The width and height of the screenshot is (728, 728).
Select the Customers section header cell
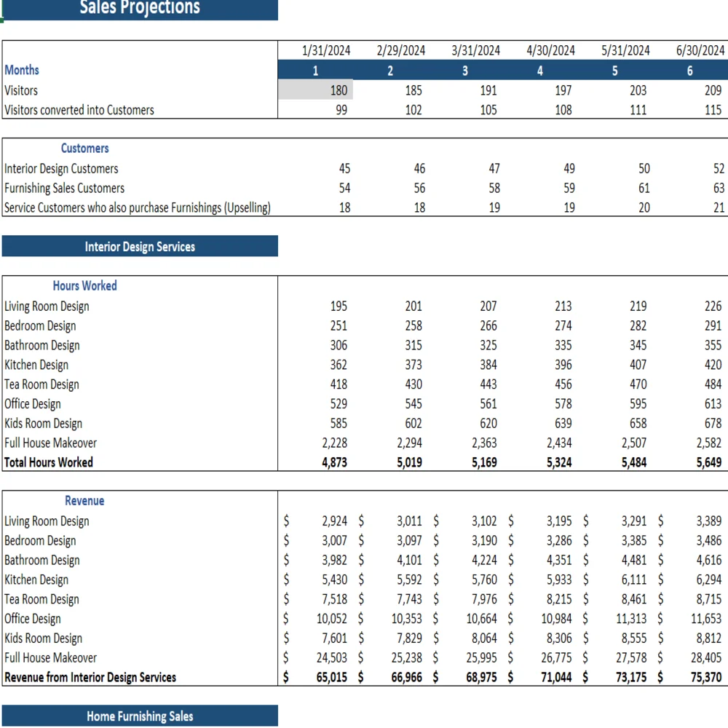[84, 148]
